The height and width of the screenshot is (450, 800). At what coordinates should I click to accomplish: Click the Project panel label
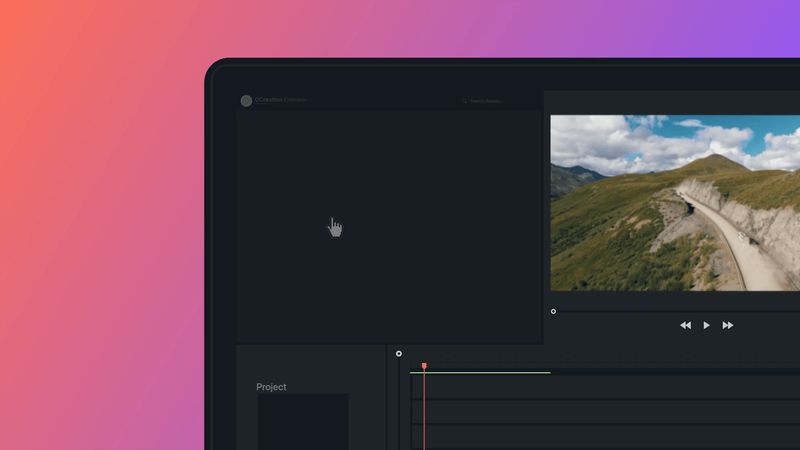[x=271, y=387]
